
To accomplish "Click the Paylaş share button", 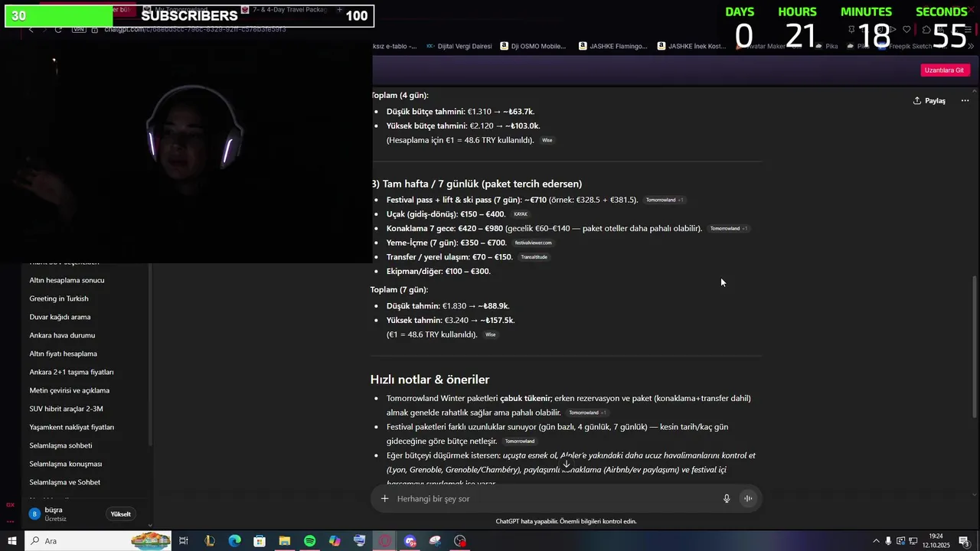I will pos(929,100).
